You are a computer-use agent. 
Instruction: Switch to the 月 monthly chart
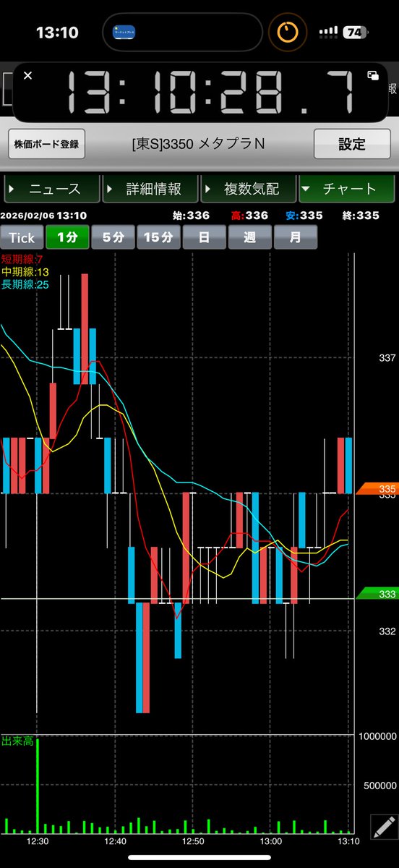(295, 237)
